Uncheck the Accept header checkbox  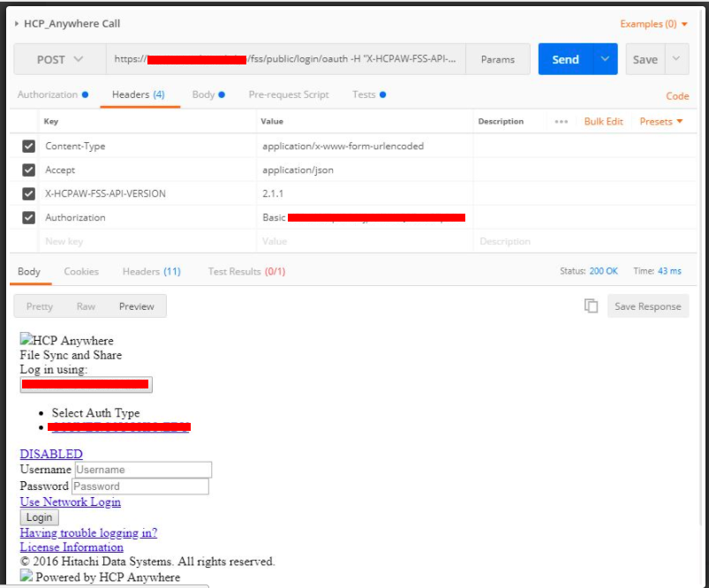[x=28, y=170]
